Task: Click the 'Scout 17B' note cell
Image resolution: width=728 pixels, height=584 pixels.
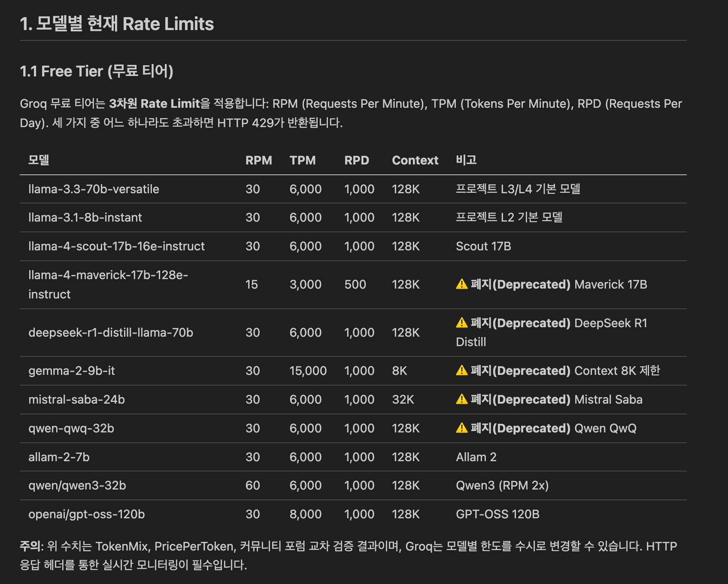Action: (483, 246)
